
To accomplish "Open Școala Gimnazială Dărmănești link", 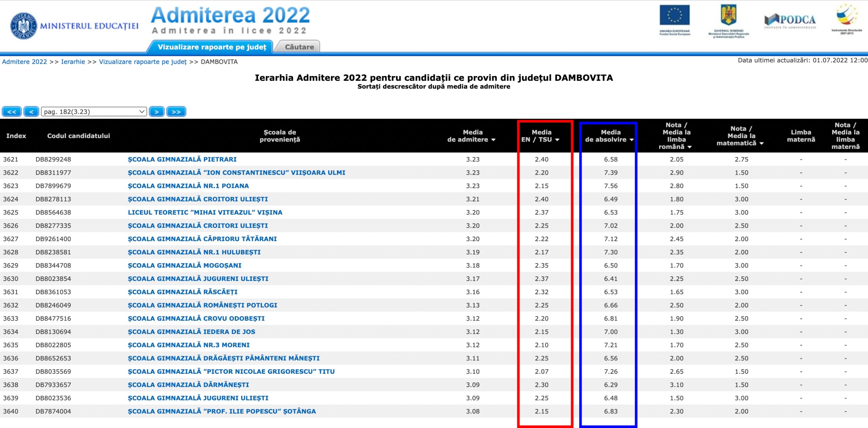I will pyautogui.click(x=188, y=385).
